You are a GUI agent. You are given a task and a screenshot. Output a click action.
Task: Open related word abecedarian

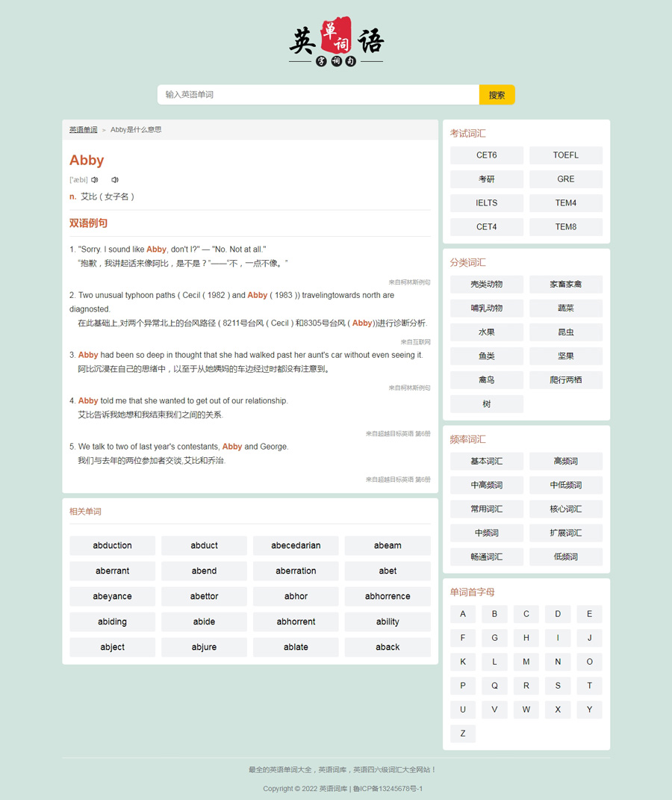[x=296, y=546]
